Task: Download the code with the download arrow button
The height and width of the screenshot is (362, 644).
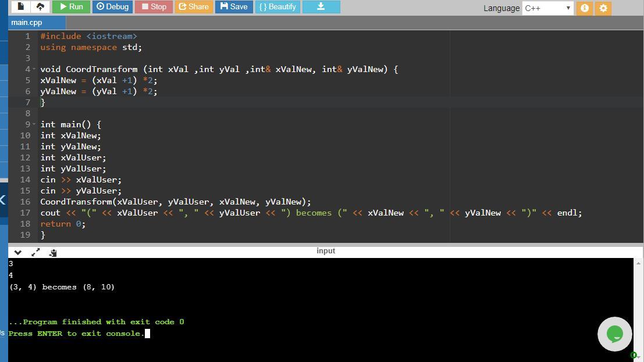Action: pyautogui.click(x=321, y=7)
